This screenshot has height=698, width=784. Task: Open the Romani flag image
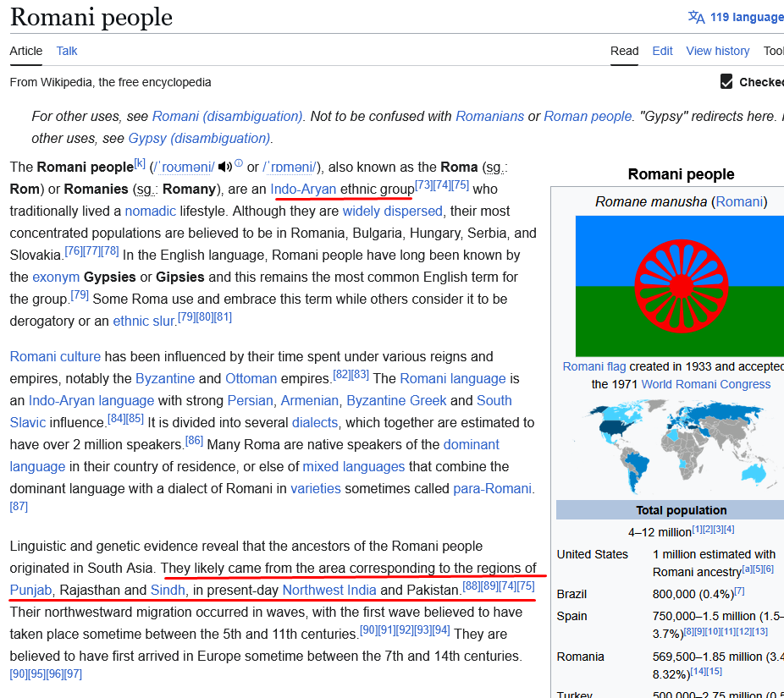click(680, 286)
